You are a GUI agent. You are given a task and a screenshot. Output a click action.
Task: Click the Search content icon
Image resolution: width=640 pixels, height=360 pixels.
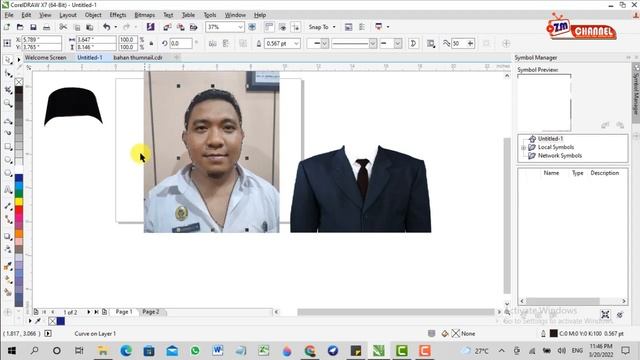(151, 27)
